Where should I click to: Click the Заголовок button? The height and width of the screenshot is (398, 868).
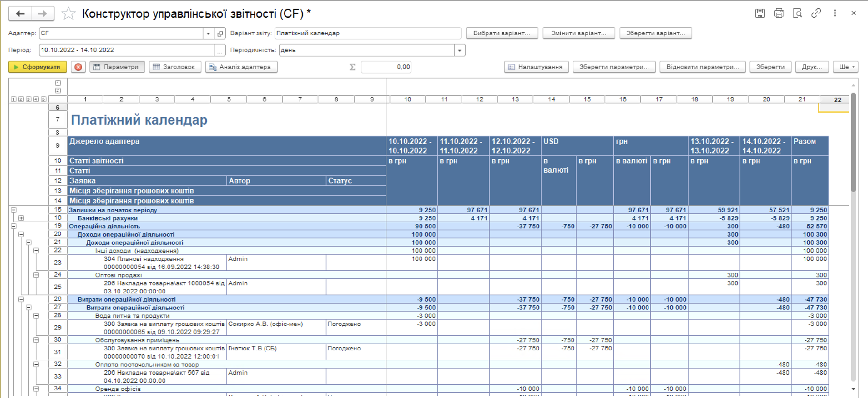click(x=175, y=67)
